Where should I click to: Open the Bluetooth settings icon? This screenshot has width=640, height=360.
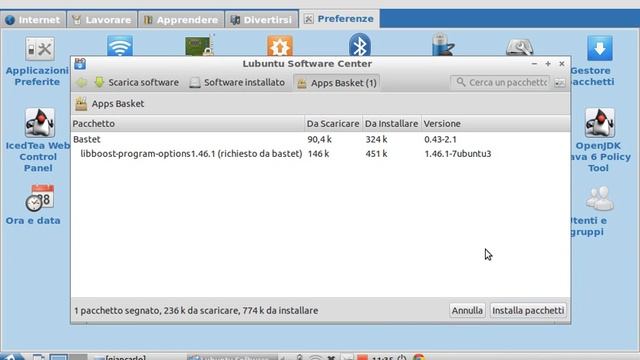tap(360, 45)
